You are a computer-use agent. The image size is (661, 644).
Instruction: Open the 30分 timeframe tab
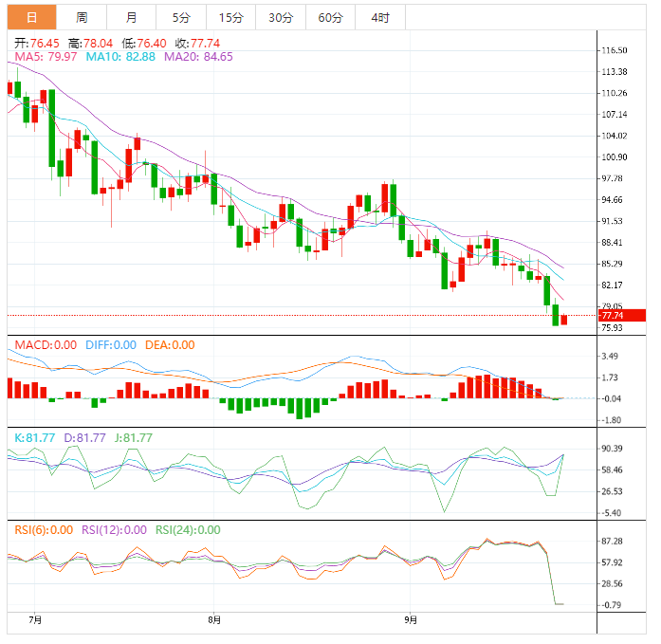click(x=281, y=17)
